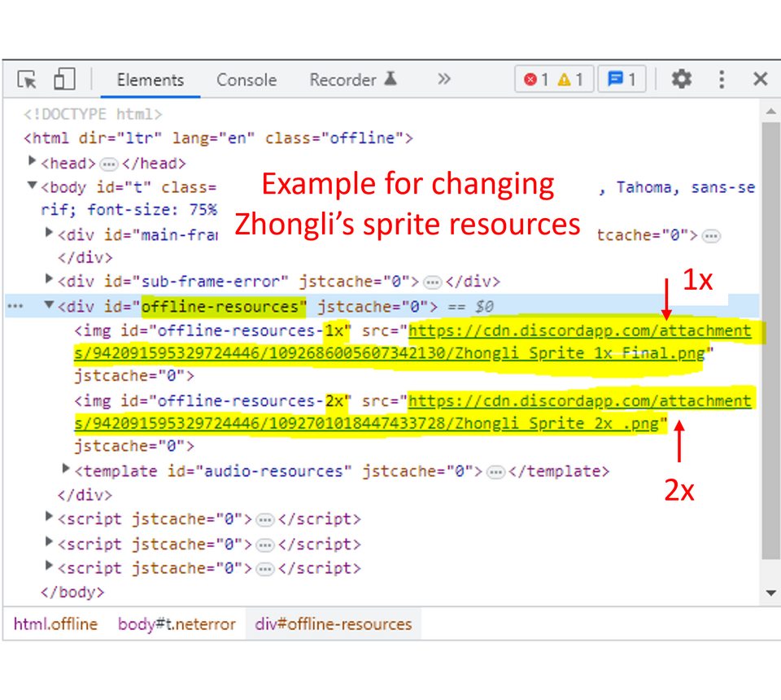Show more tabs with double chevron
The height and width of the screenshot is (700, 781).
[443, 79]
